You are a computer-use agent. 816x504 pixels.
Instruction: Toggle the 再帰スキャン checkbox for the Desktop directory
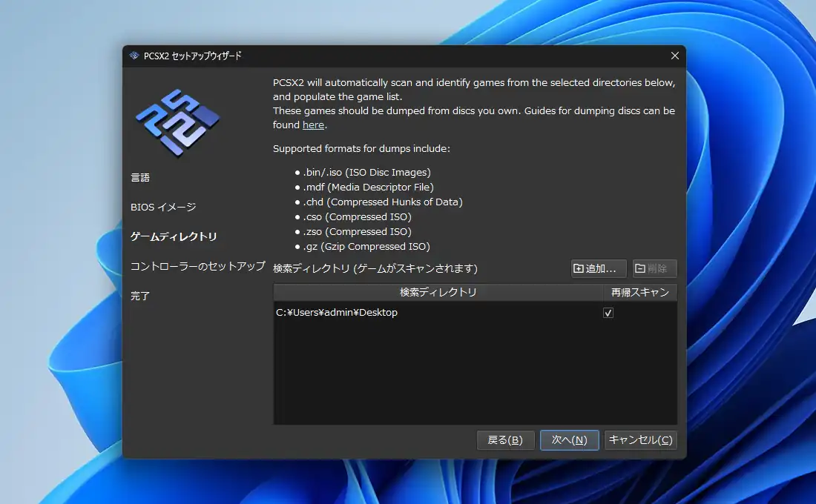(608, 313)
